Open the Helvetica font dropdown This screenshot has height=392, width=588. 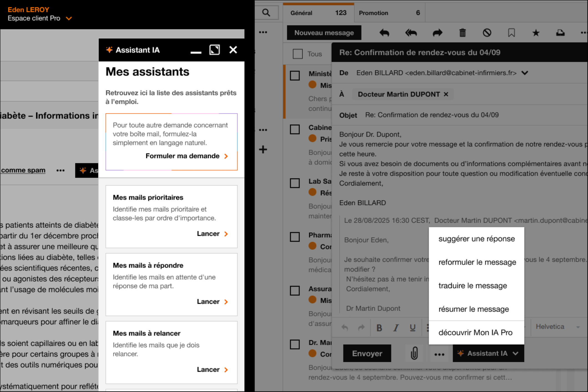click(x=558, y=327)
